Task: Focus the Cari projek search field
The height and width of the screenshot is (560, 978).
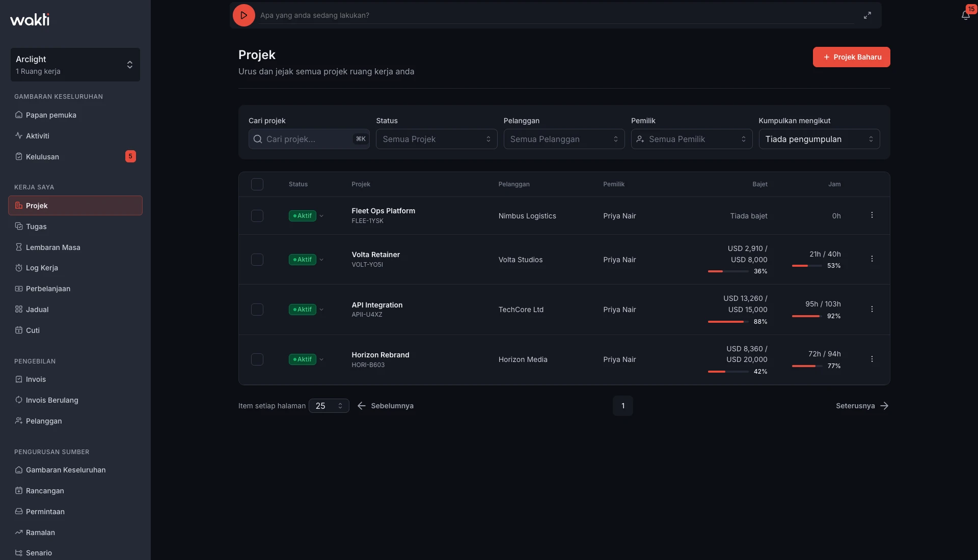Action: click(x=309, y=139)
